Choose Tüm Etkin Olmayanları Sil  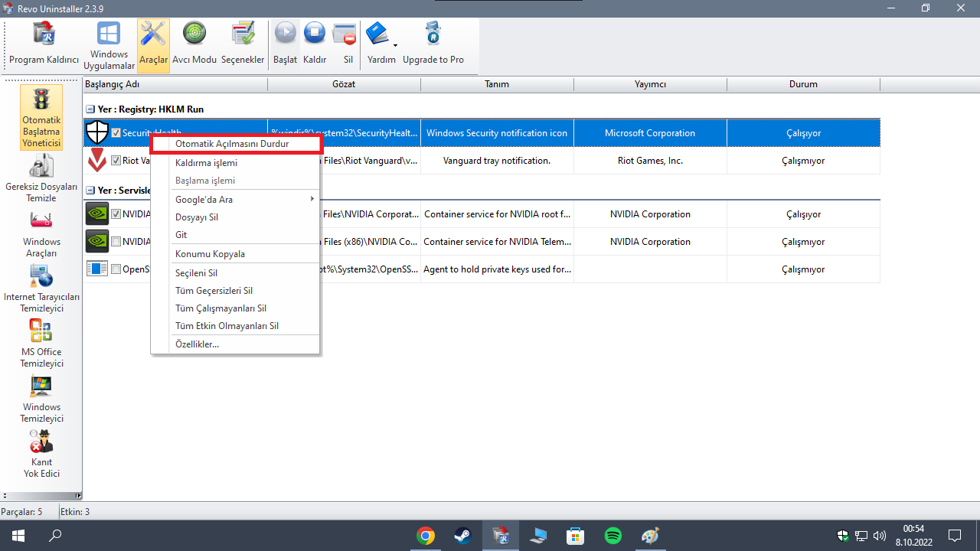point(235,326)
